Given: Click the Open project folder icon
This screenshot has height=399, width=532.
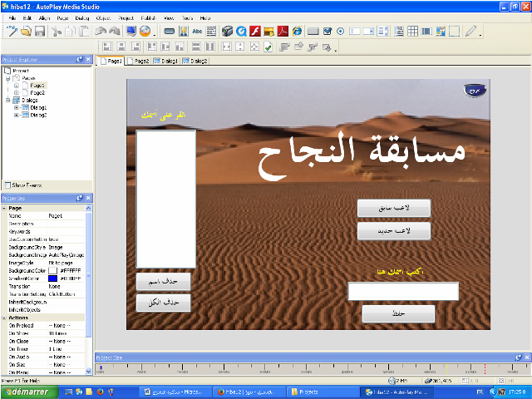Looking at the screenshot, I should (27, 32).
